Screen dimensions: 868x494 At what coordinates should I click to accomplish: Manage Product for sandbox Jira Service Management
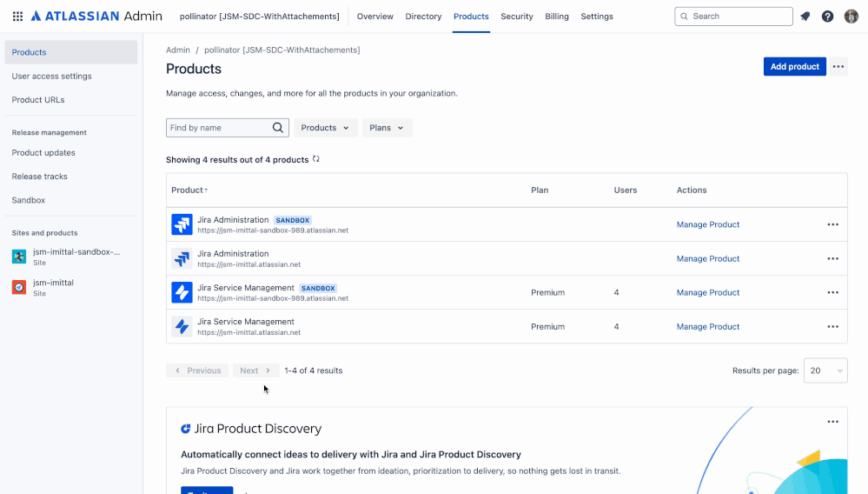[x=708, y=292]
